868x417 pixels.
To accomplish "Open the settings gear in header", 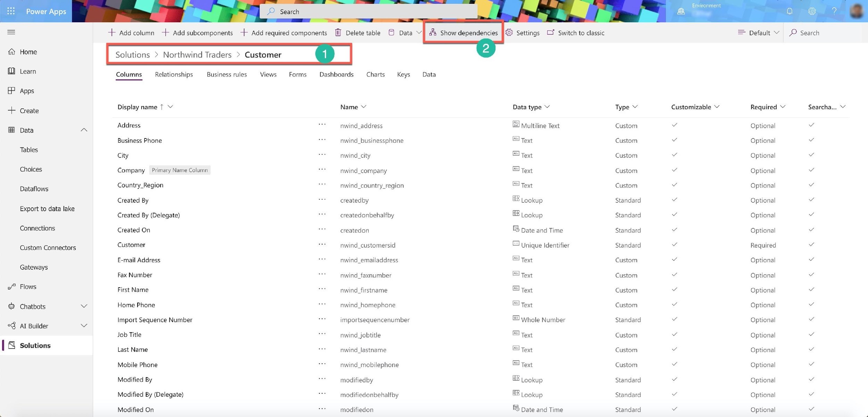I will coord(812,11).
